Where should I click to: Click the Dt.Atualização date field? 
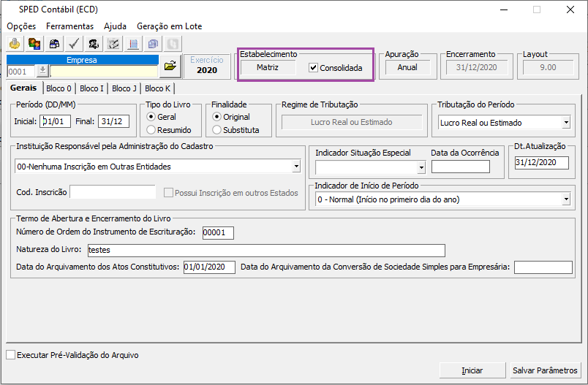coord(541,162)
